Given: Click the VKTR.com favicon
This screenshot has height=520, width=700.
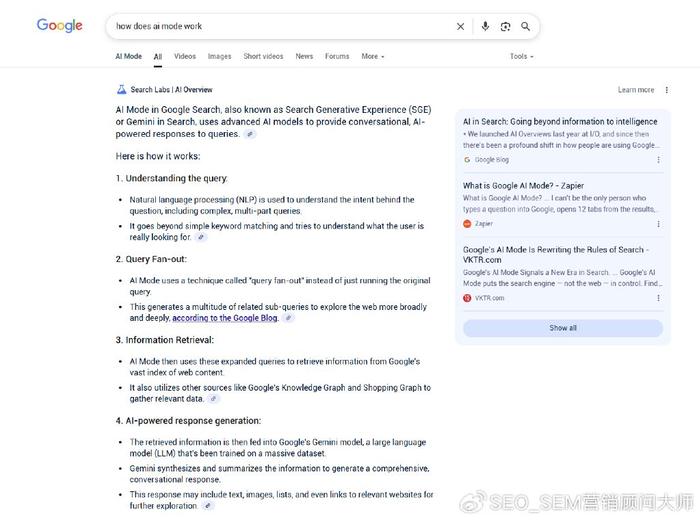Looking at the screenshot, I should click(x=467, y=298).
